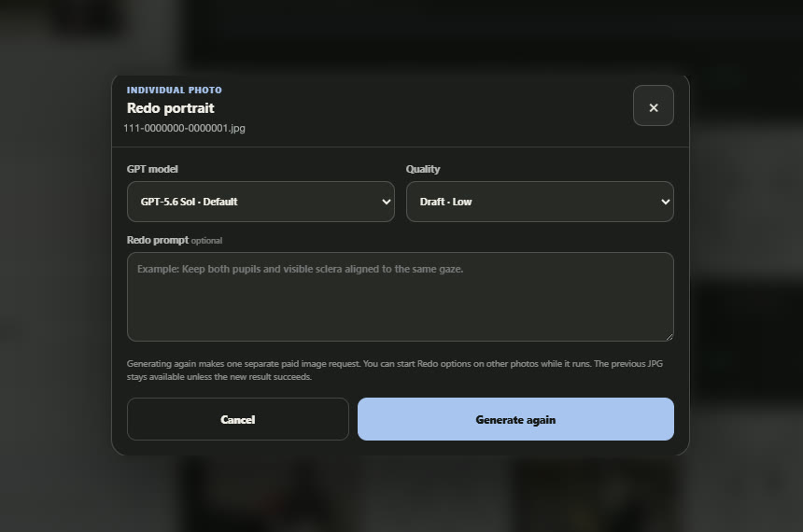Click the INDIVIDUAL PHOTO label
This screenshot has height=532, width=803.
coord(174,91)
